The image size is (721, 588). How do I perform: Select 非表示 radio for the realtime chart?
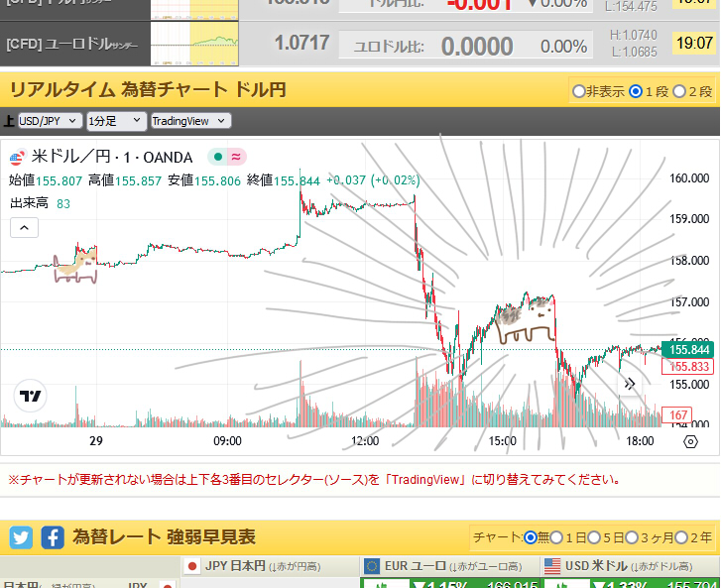[578, 91]
